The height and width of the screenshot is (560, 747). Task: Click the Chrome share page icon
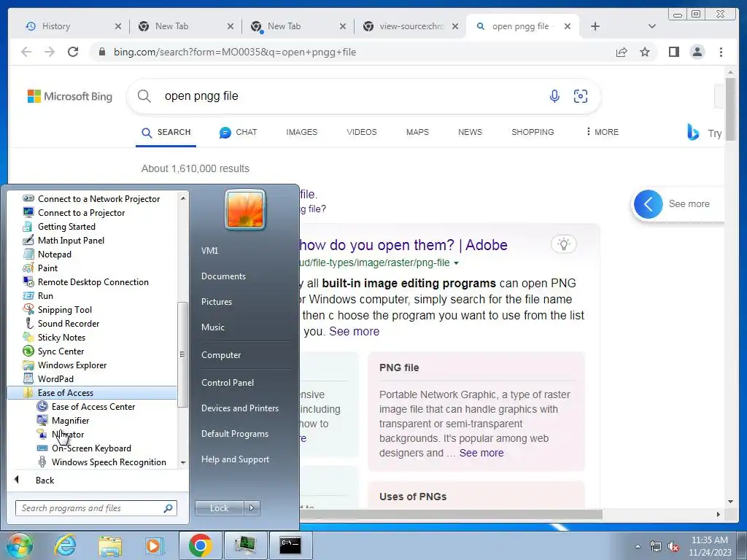pyautogui.click(x=622, y=52)
